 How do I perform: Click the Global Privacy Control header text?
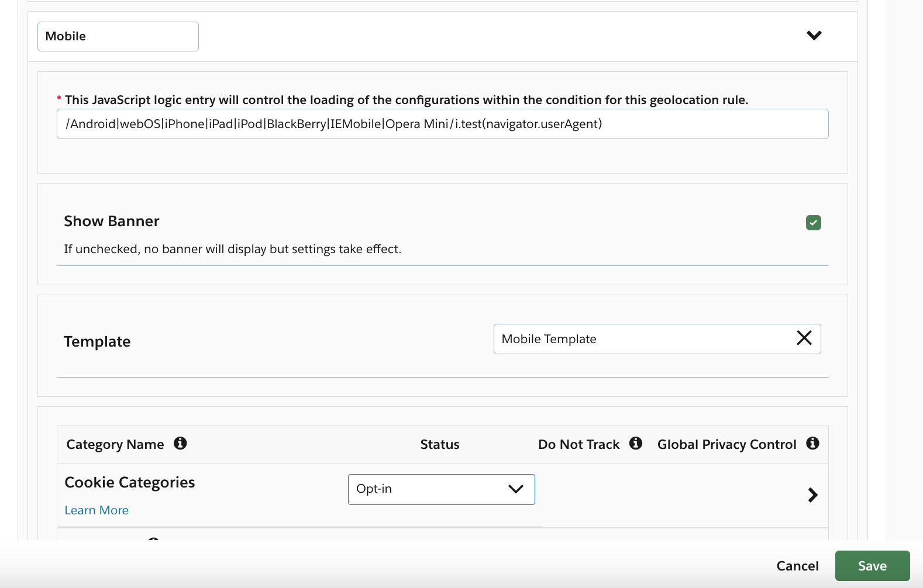click(726, 445)
